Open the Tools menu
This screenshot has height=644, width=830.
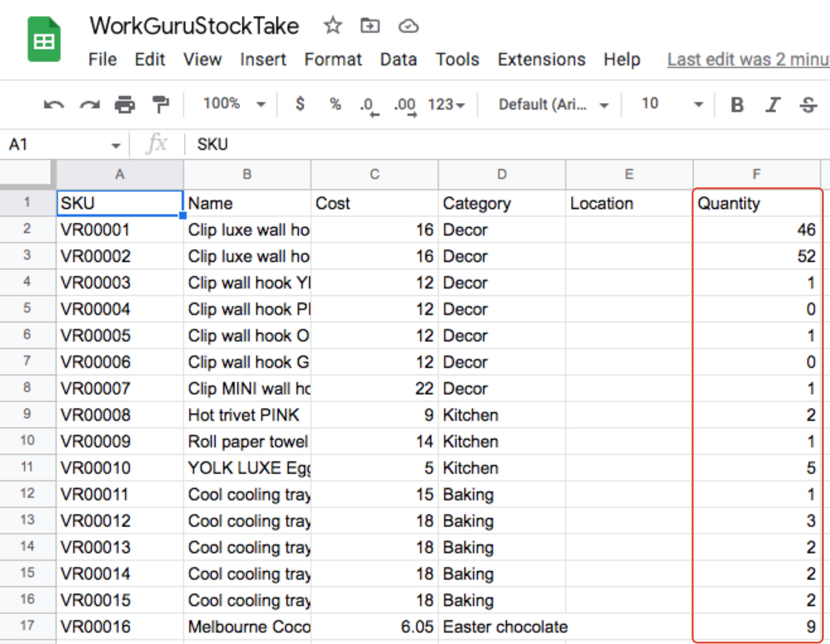(457, 59)
